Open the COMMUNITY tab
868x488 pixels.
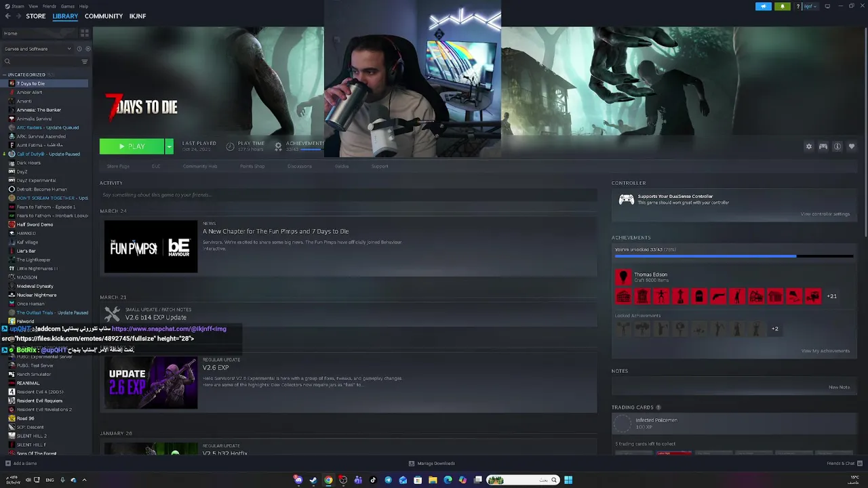point(104,16)
